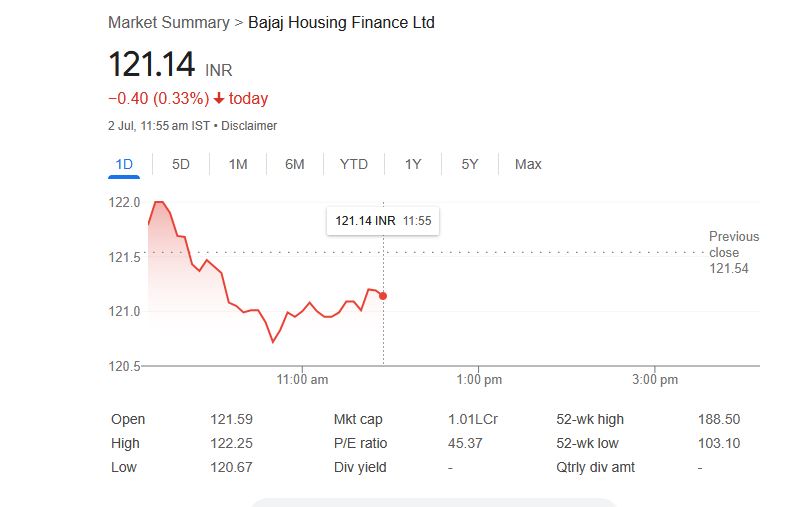Show the 6M price chart

coord(294,164)
